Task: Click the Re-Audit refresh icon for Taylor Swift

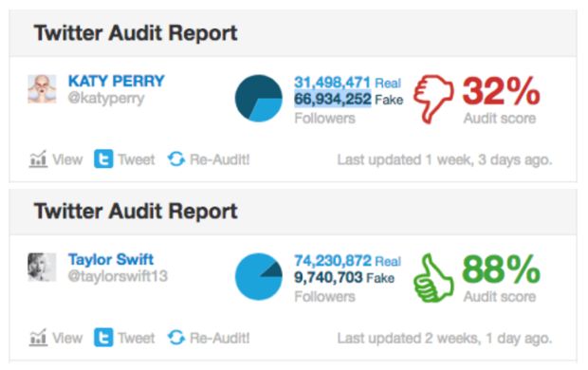Action: (x=175, y=338)
